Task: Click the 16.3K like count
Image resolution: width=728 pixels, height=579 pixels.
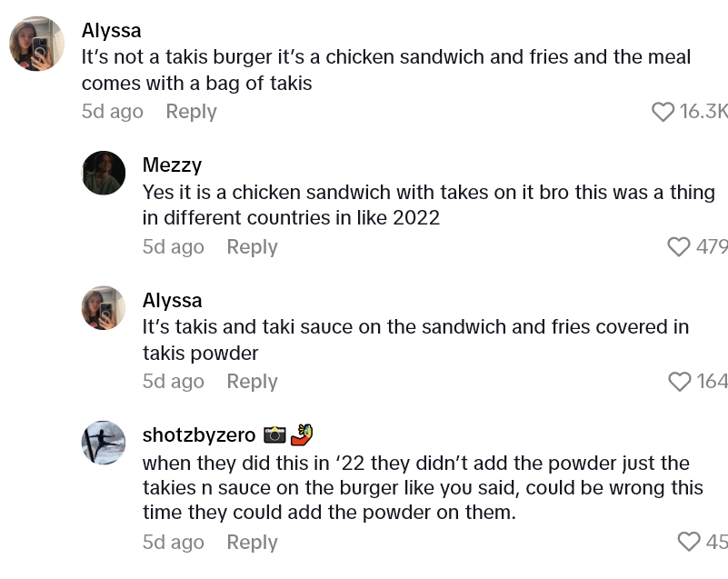Action: point(703,112)
